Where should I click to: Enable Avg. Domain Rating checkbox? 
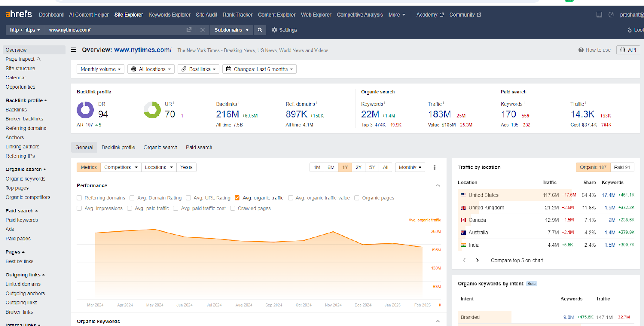[132, 198]
